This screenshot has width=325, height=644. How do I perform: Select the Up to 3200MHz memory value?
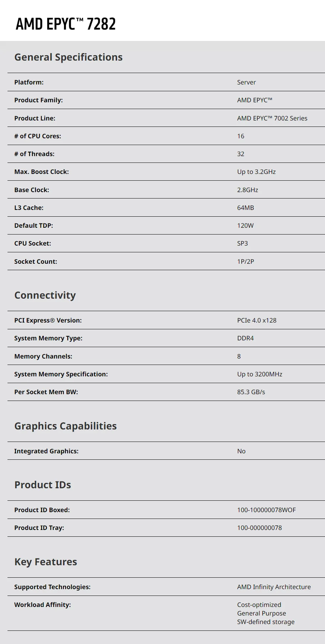[260, 374]
